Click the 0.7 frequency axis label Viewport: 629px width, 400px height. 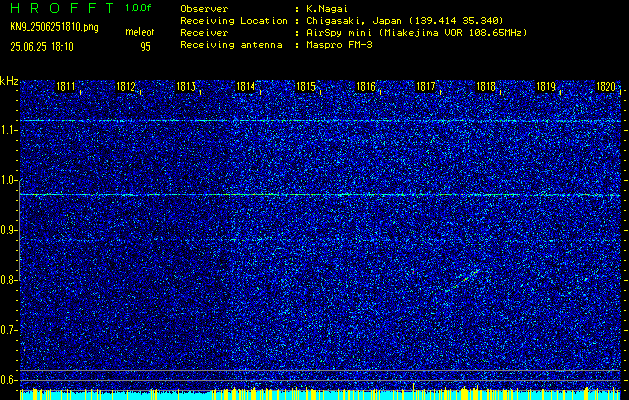point(8,330)
